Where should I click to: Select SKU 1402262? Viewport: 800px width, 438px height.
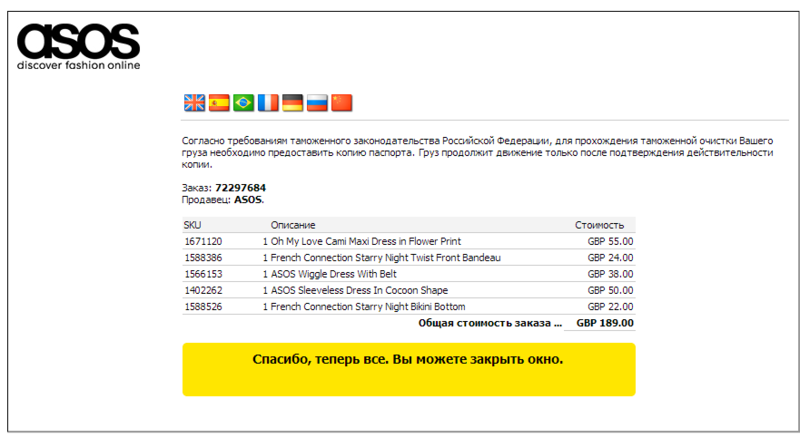pos(203,290)
